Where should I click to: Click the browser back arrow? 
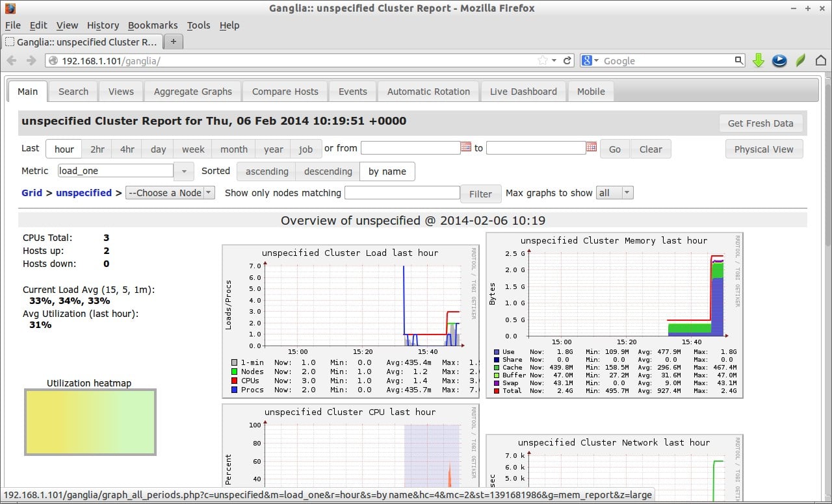(x=12, y=60)
